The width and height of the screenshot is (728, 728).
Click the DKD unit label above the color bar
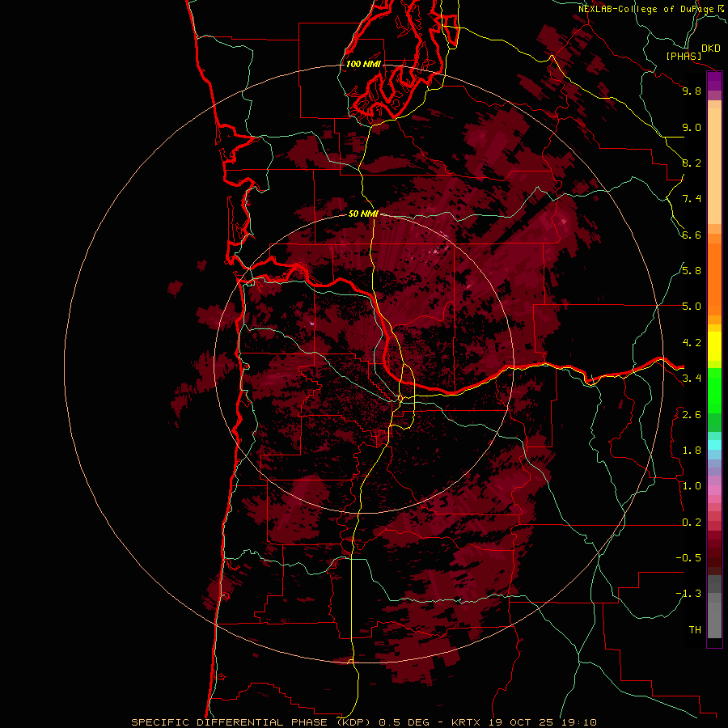[x=711, y=49]
